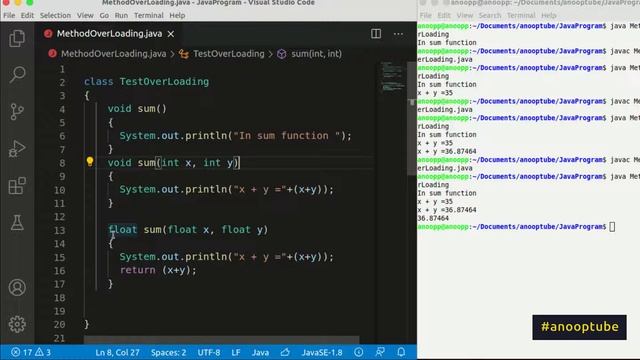Click the 'void sum()' method signature
Image resolution: width=640 pixels, height=360 pixels.
[x=137, y=109]
